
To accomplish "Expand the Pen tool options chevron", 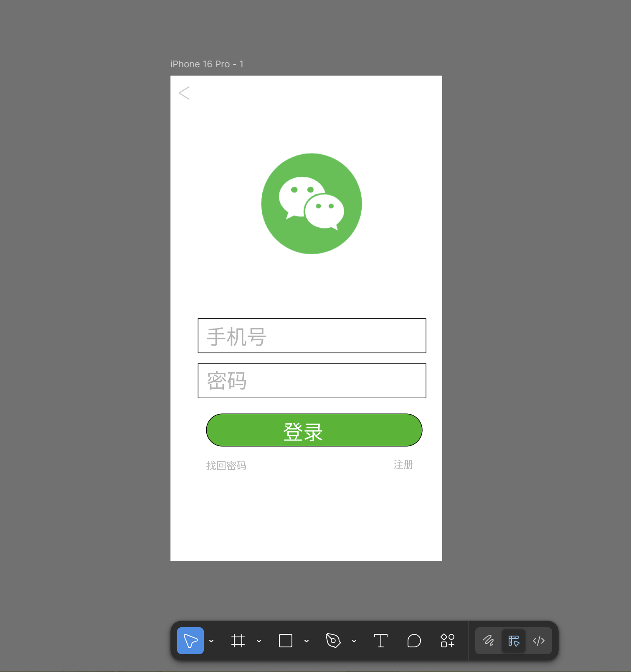I will click(354, 641).
